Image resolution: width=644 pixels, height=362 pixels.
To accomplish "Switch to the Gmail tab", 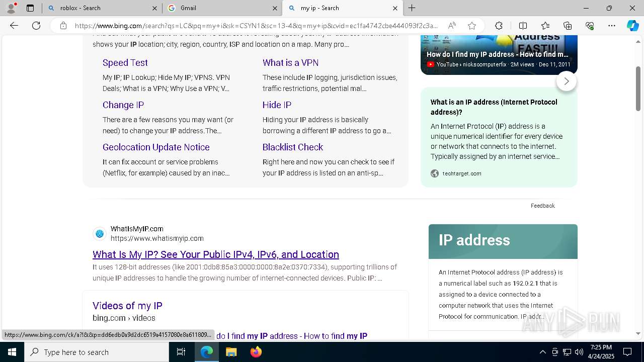I will pyautogui.click(x=222, y=8).
